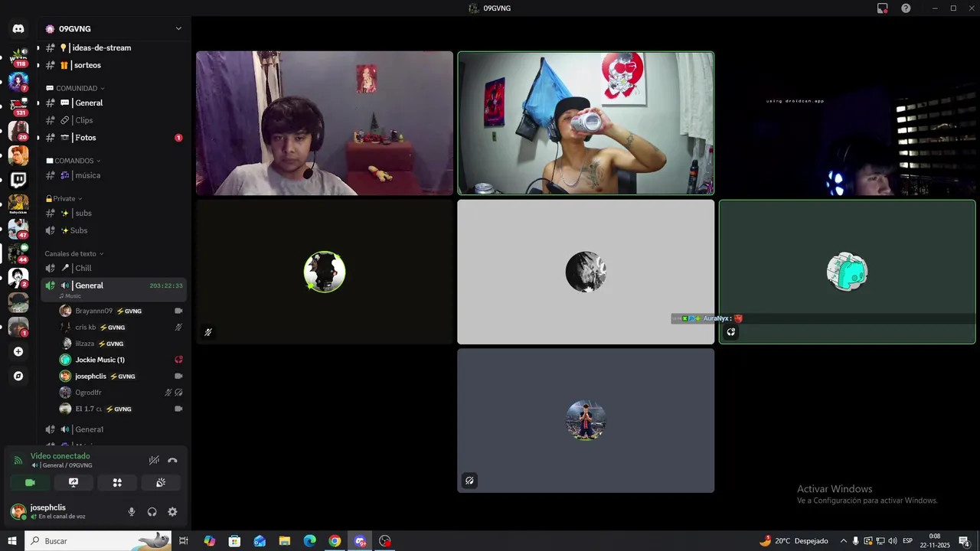Collapse the Canales de texto category

[x=74, y=253]
